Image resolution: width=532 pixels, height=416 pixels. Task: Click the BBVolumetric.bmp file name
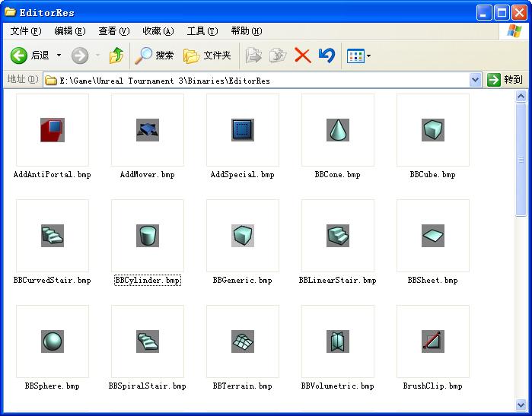[338, 386]
